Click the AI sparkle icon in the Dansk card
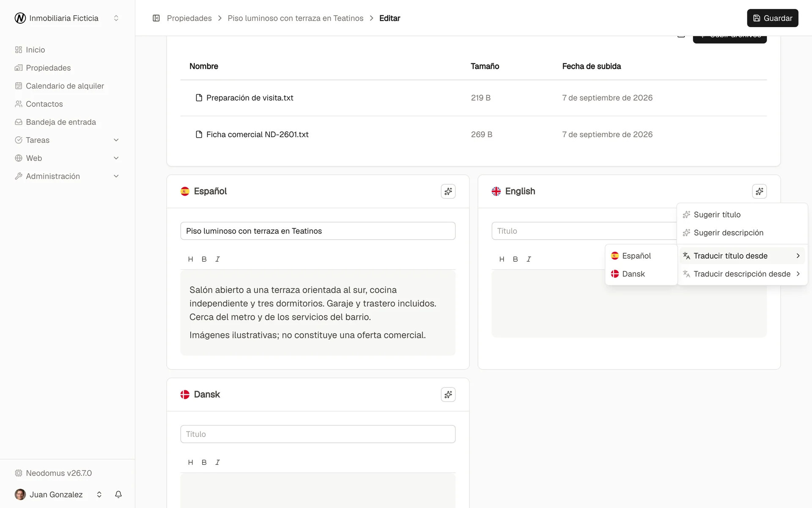Image resolution: width=812 pixels, height=508 pixels. (x=448, y=395)
